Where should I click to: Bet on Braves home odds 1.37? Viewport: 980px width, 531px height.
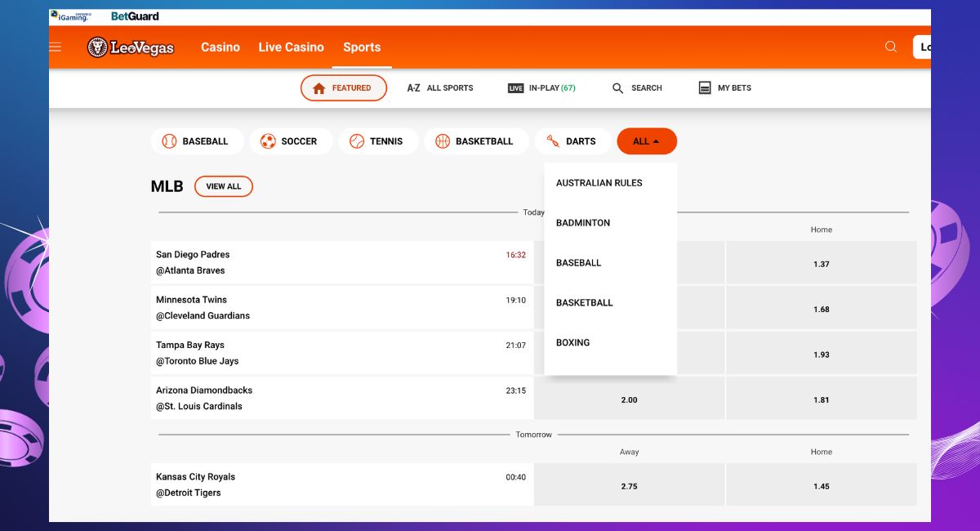pyautogui.click(x=822, y=263)
